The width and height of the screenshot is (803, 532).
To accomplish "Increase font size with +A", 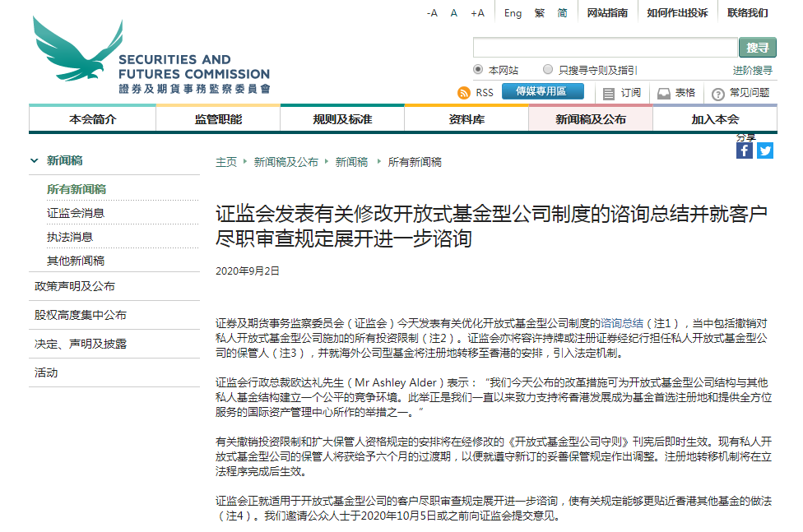I will [x=478, y=13].
